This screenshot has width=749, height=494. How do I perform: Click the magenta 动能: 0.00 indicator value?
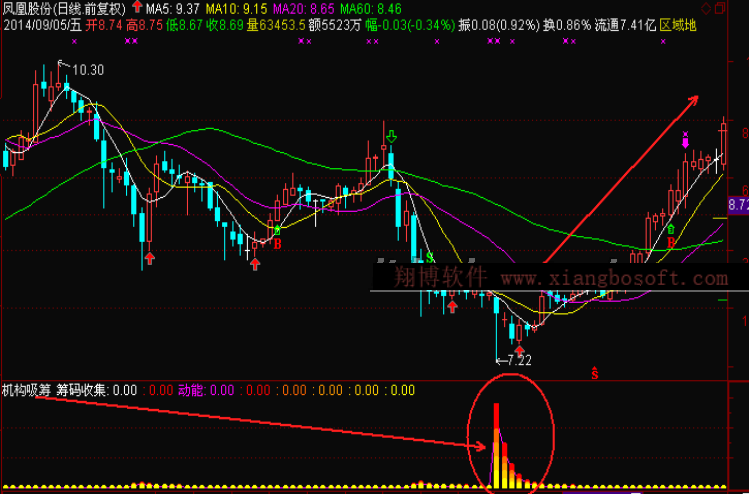206,390
